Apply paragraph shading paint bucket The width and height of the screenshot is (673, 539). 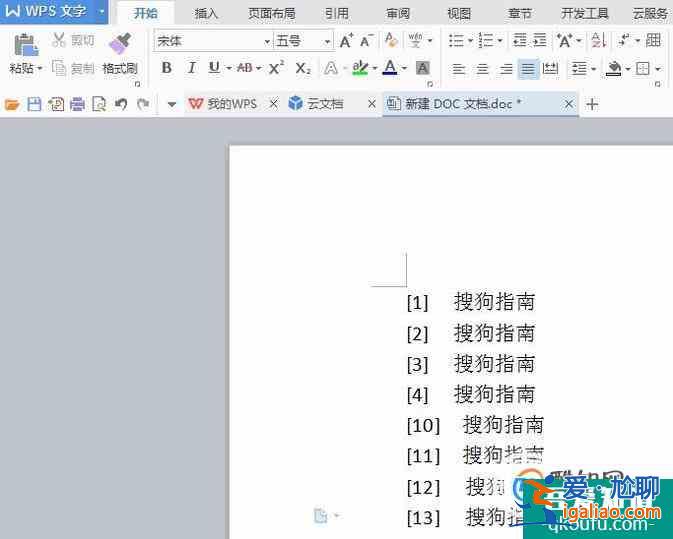pos(614,68)
